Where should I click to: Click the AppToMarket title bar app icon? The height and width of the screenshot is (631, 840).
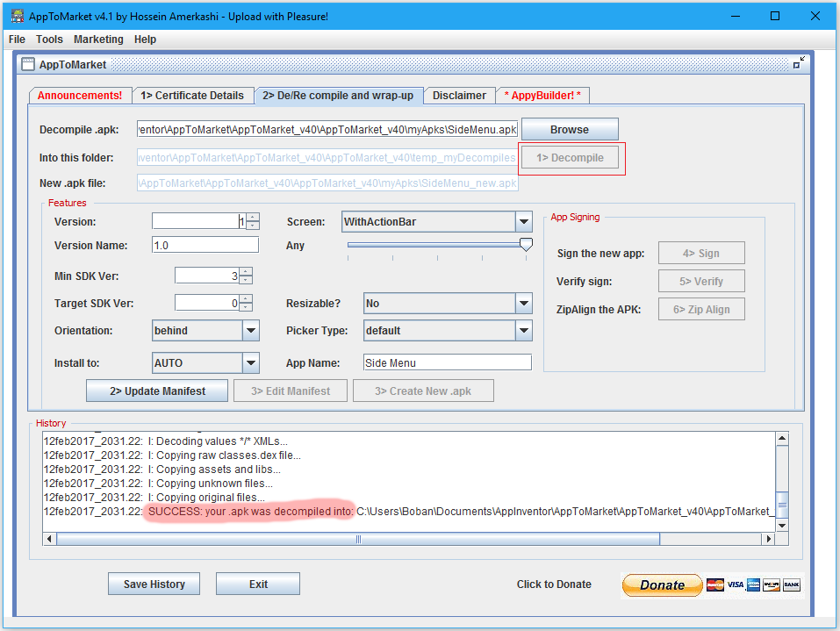coord(18,16)
